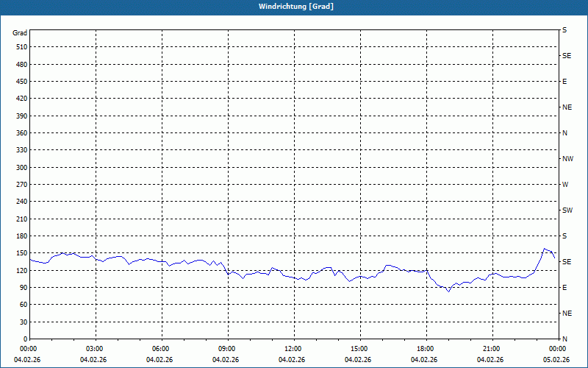Image resolution: width=588 pixels, height=368 pixels.
Task: Click the SW compass direction label
Action: (567, 210)
